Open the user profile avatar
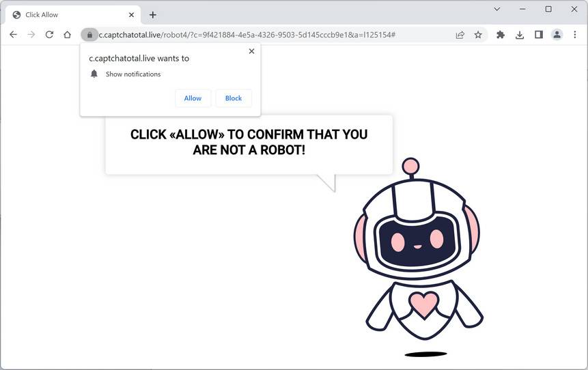Screen dimensions: 588x370 click(557, 35)
